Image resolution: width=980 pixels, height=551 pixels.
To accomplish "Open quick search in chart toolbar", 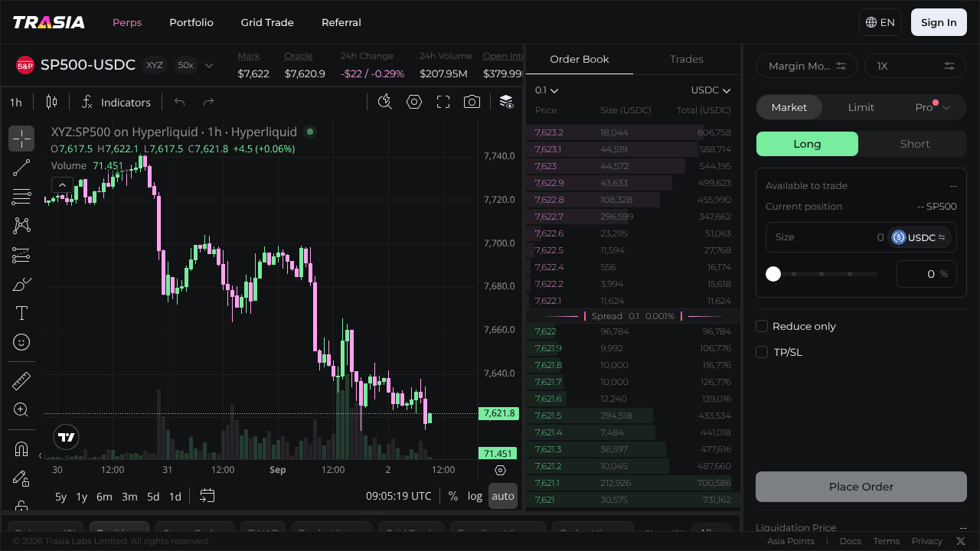I will coord(385,102).
